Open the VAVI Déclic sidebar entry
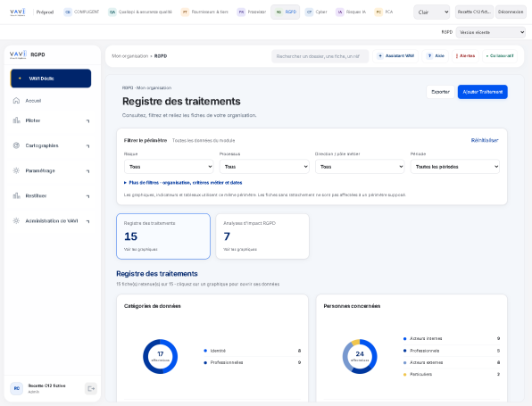Image resolution: width=532 pixels, height=406 pixels. [51, 79]
